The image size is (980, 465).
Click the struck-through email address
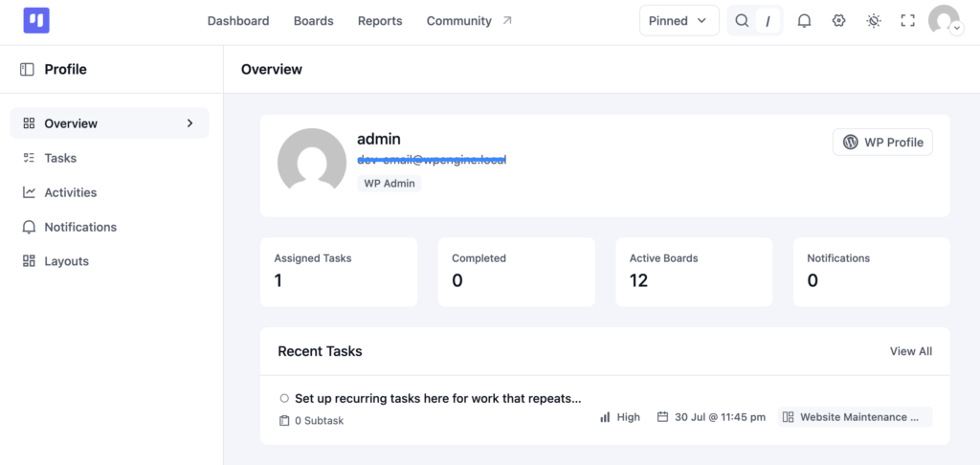(x=432, y=160)
